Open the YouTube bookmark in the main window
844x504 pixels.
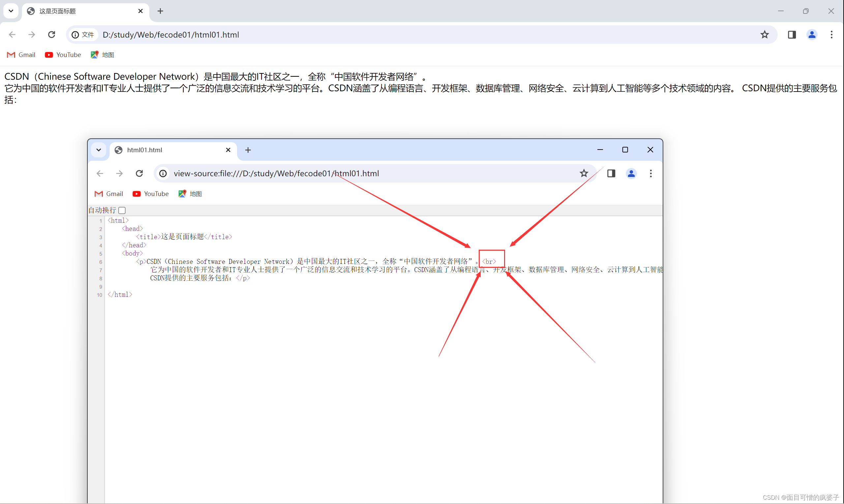pyautogui.click(x=63, y=55)
